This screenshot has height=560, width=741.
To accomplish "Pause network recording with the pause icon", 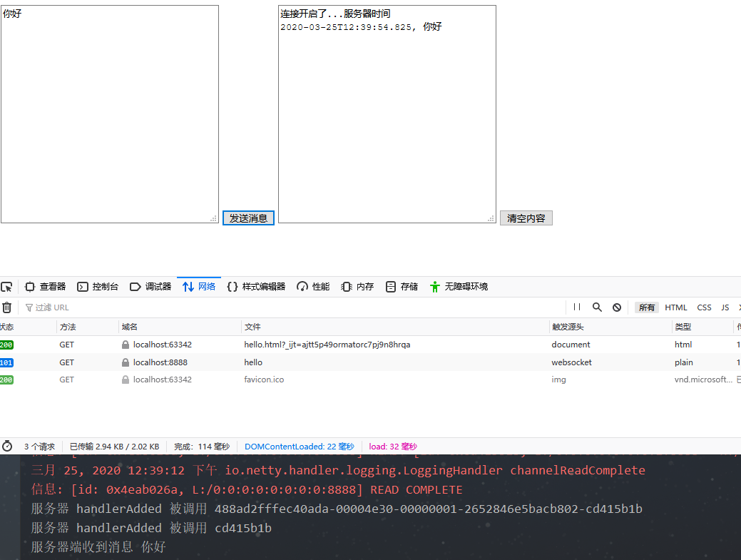I will 577,307.
